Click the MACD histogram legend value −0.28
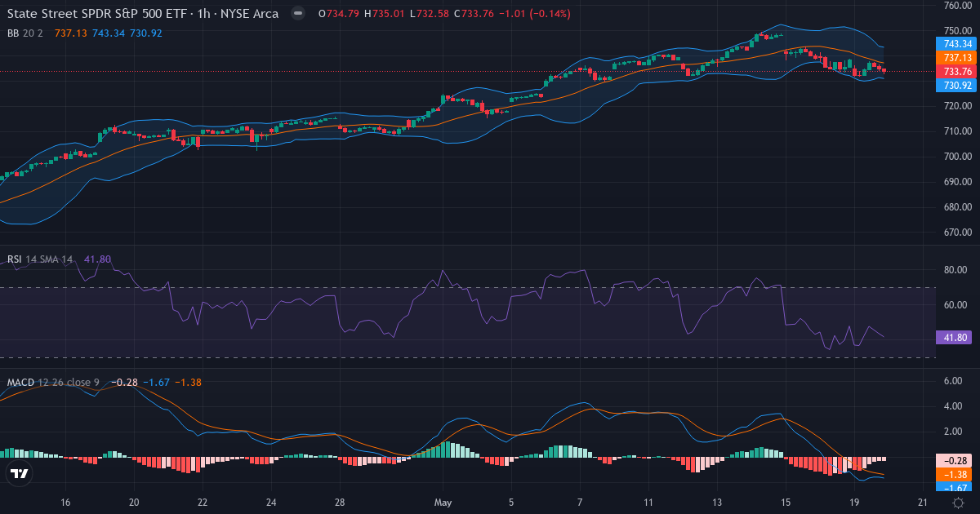 [124, 382]
